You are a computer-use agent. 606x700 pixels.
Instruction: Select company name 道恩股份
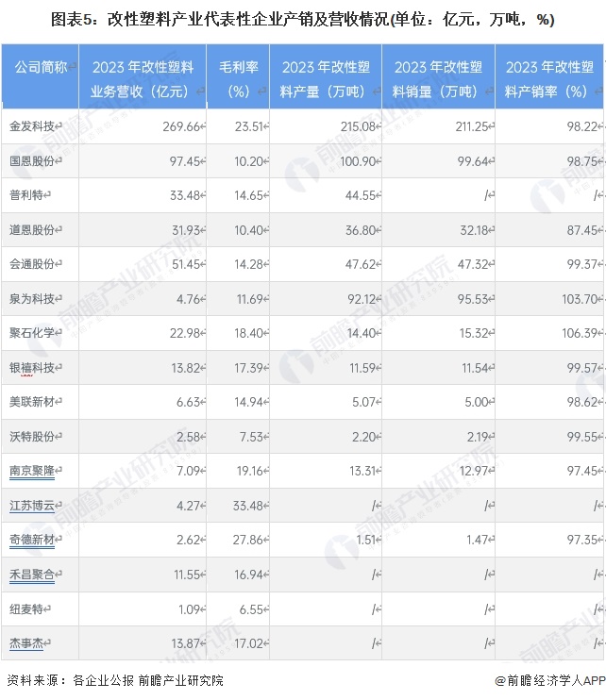[x=32, y=230]
